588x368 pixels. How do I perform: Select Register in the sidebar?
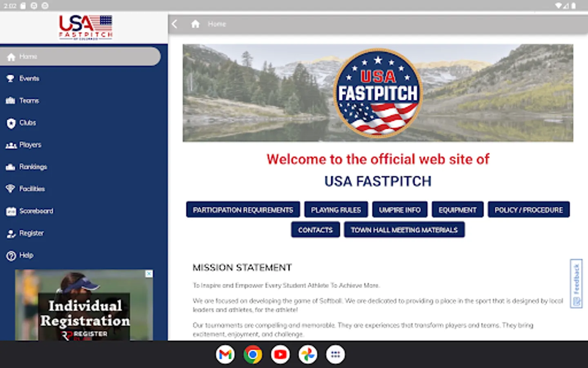(x=31, y=233)
